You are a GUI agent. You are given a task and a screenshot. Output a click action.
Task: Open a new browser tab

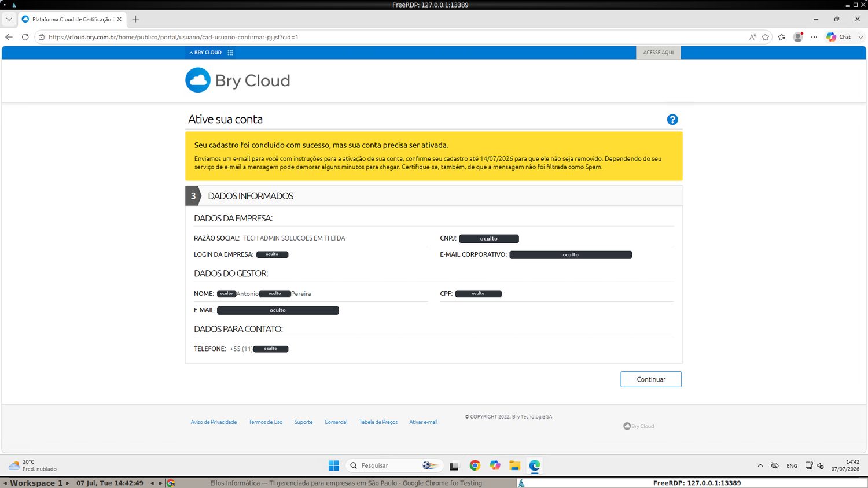point(135,19)
